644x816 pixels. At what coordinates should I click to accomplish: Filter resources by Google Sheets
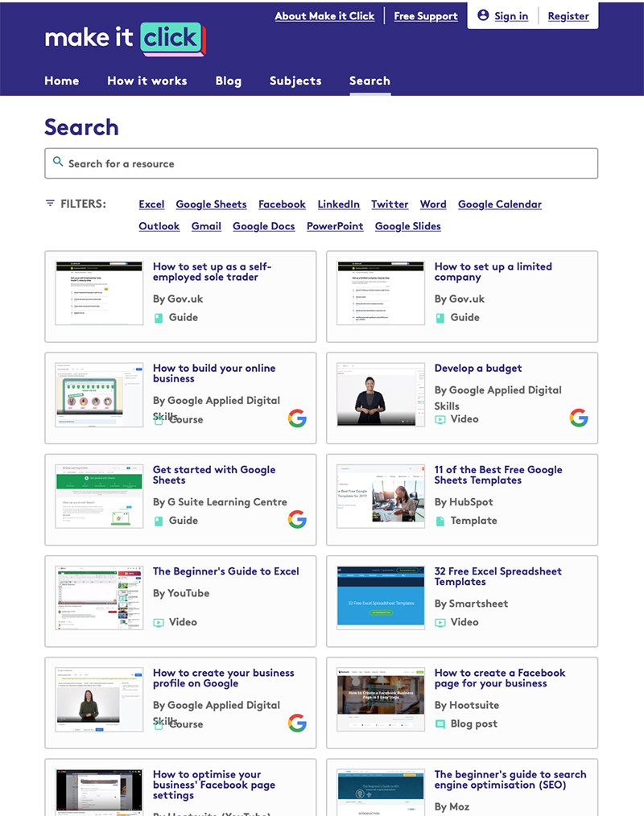(x=212, y=204)
